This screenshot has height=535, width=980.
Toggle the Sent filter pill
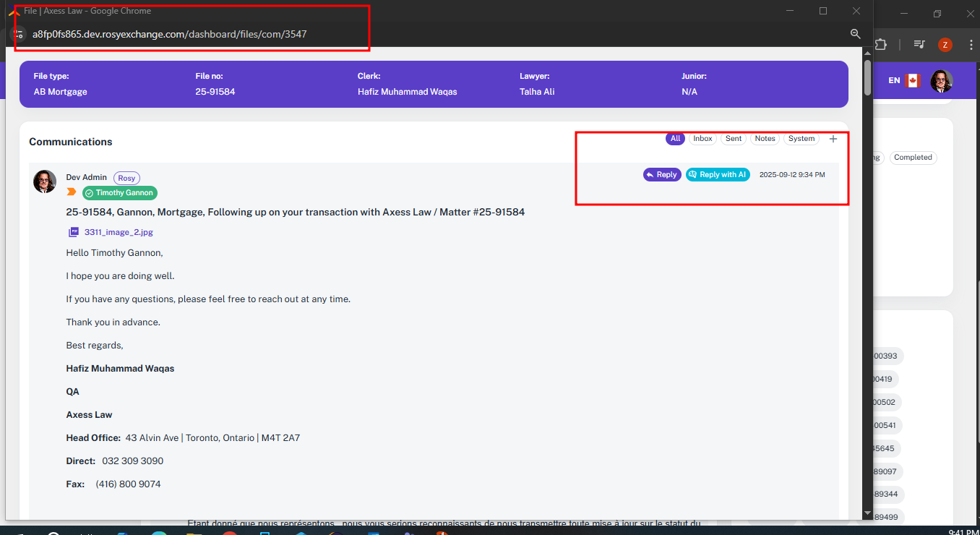click(x=733, y=139)
